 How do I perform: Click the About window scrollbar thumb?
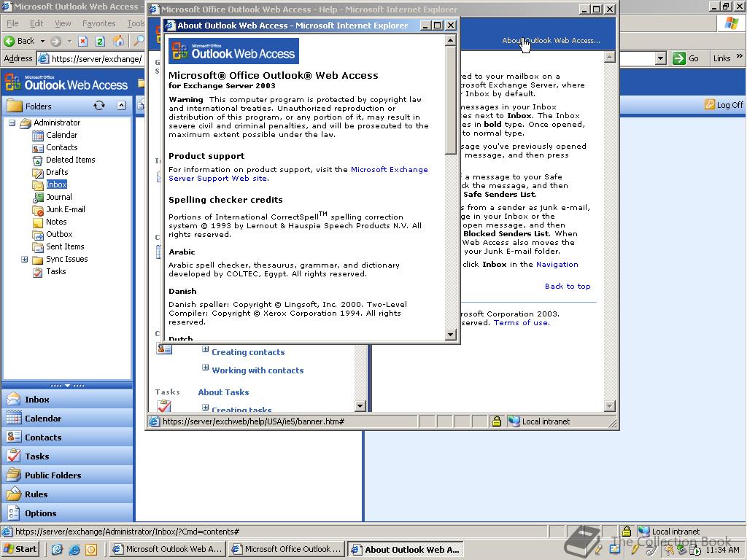(451, 101)
